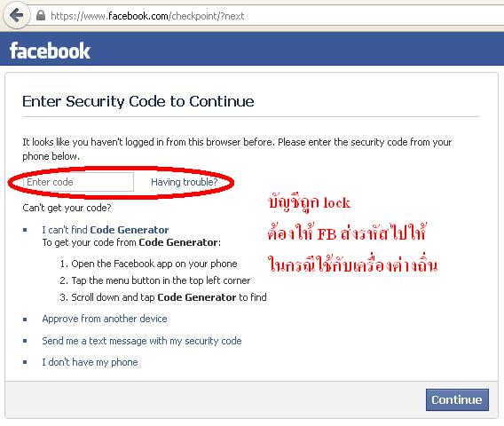This screenshot has width=504, height=426.
Task: Open the Having trouble? link
Action: 185,182
